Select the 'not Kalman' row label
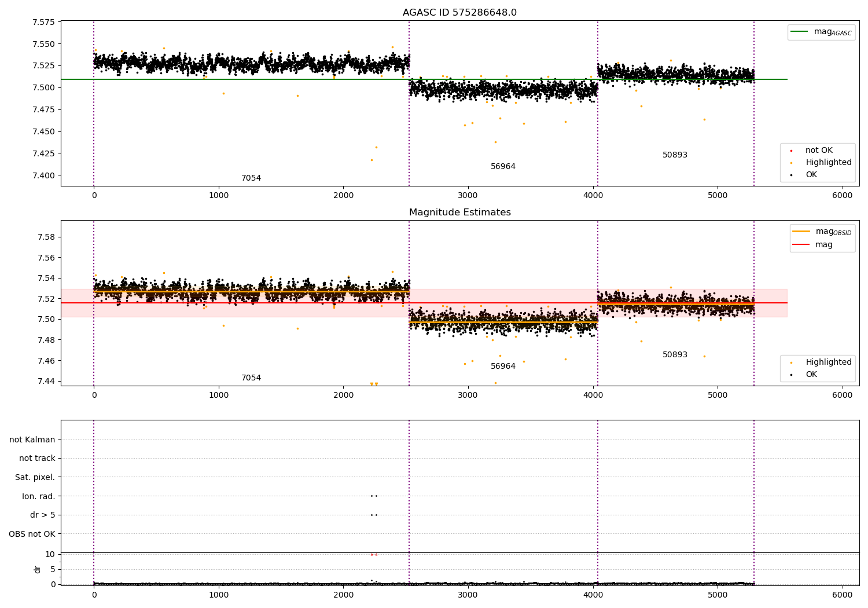Viewport: 868px width, 608px height. pos(32,439)
